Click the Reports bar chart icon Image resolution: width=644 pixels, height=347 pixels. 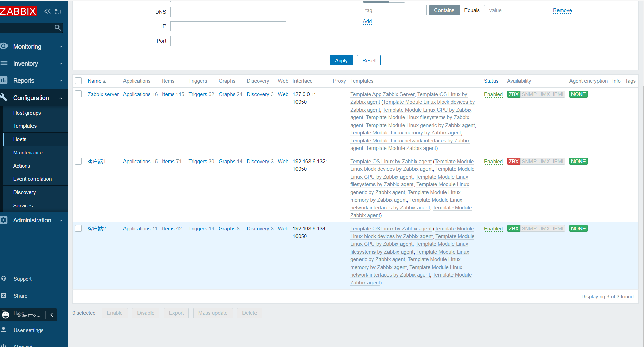4,80
